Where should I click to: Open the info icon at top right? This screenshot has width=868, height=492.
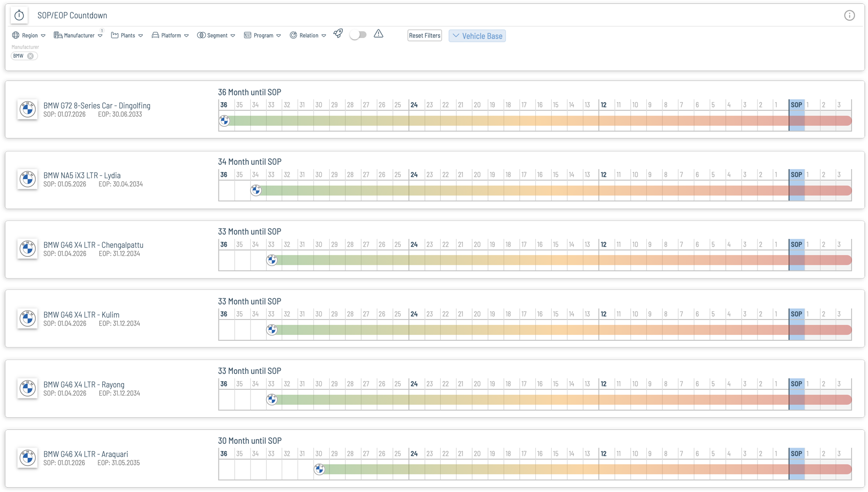(849, 15)
